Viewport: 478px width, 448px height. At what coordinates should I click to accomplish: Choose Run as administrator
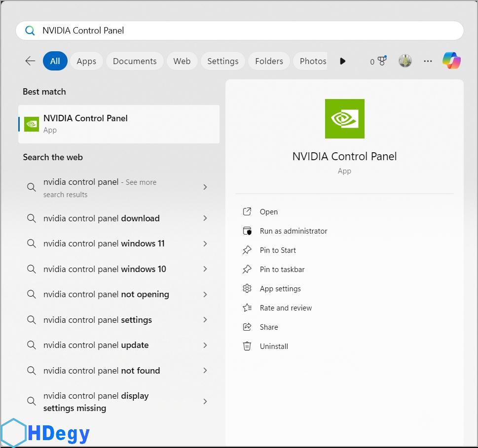point(294,231)
